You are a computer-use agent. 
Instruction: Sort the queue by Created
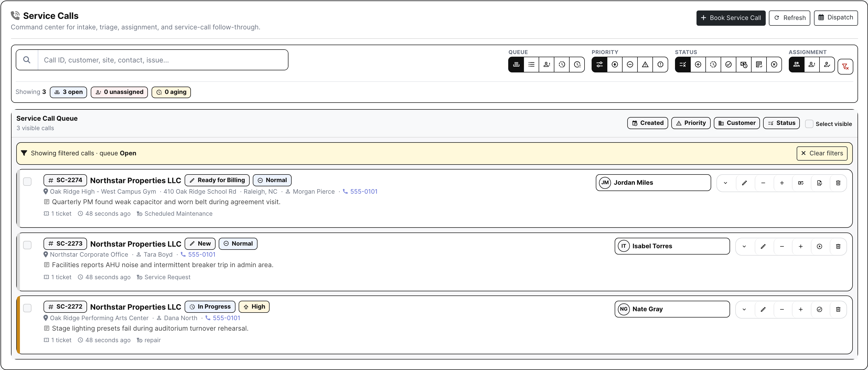[x=647, y=123]
